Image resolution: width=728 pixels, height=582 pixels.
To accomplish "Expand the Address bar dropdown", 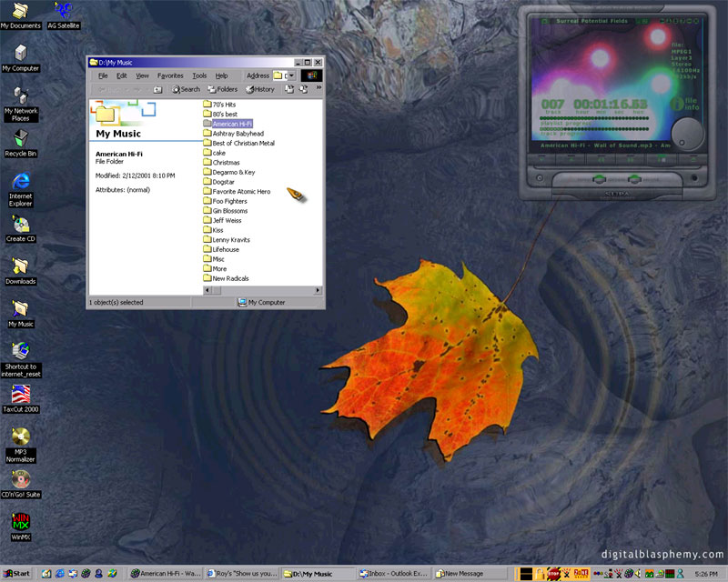I will [291, 76].
